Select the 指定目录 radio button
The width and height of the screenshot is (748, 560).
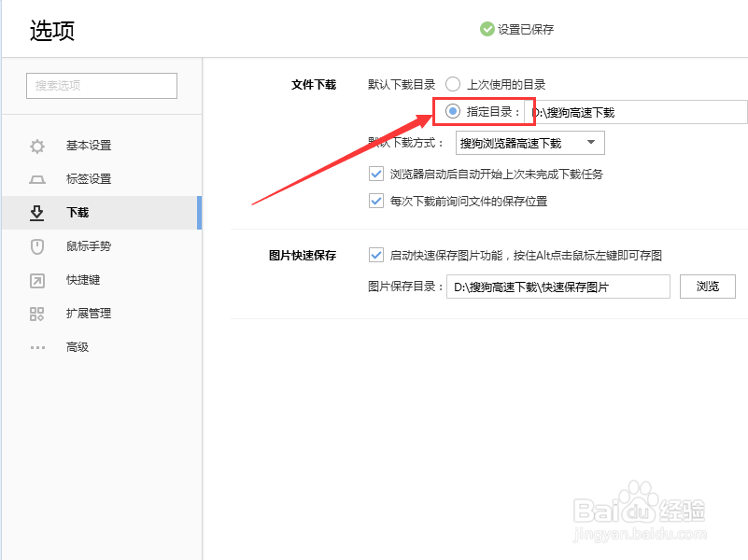pos(453,111)
